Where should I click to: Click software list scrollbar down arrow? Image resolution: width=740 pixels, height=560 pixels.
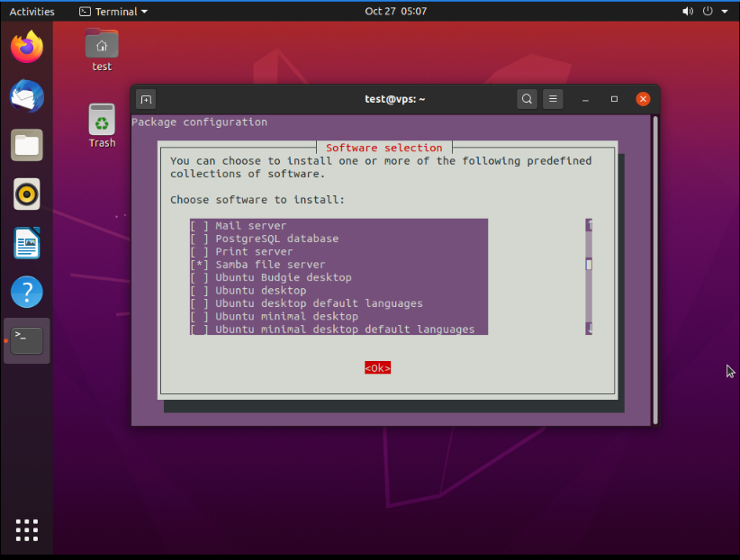[589, 329]
